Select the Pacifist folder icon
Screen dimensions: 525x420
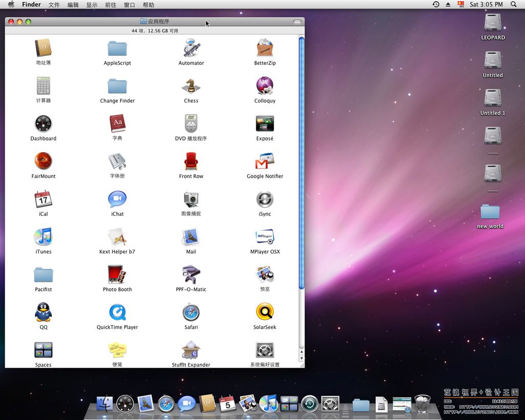[x=44, y=275]
